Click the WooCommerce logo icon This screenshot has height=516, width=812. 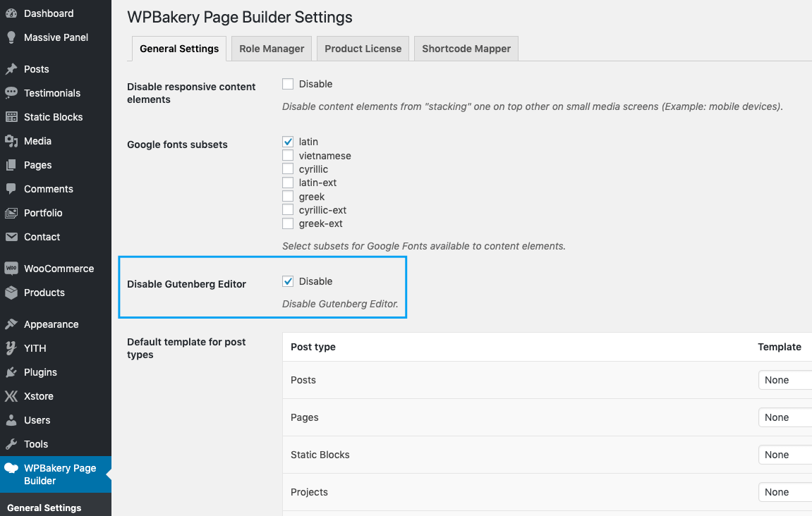click(x=11, y=269)
